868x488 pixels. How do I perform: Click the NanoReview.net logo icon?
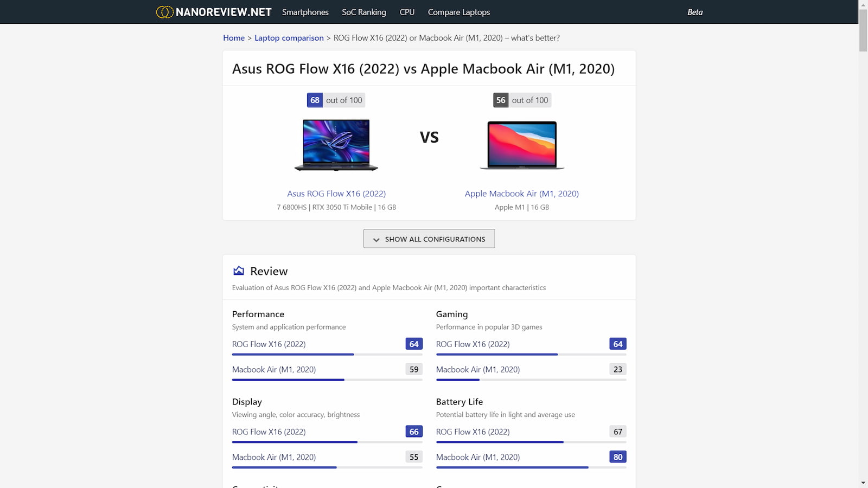(165, 12)
